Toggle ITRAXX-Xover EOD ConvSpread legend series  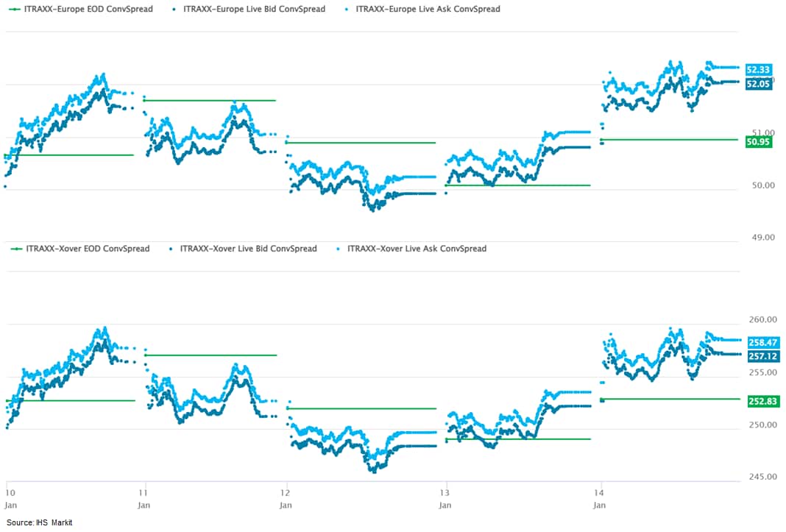click(x=88, y=249)
